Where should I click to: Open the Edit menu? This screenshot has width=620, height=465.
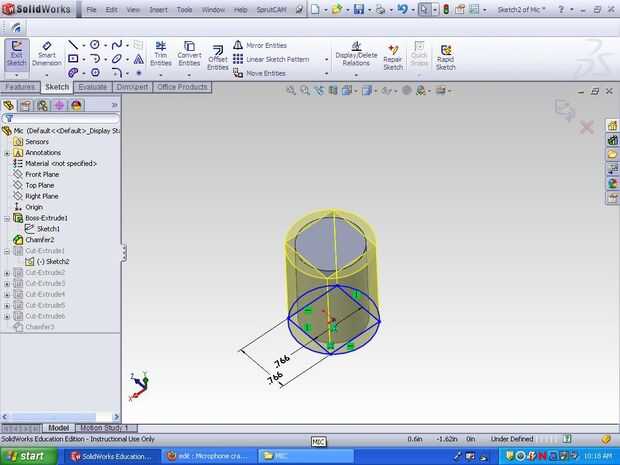click(111, 9)
